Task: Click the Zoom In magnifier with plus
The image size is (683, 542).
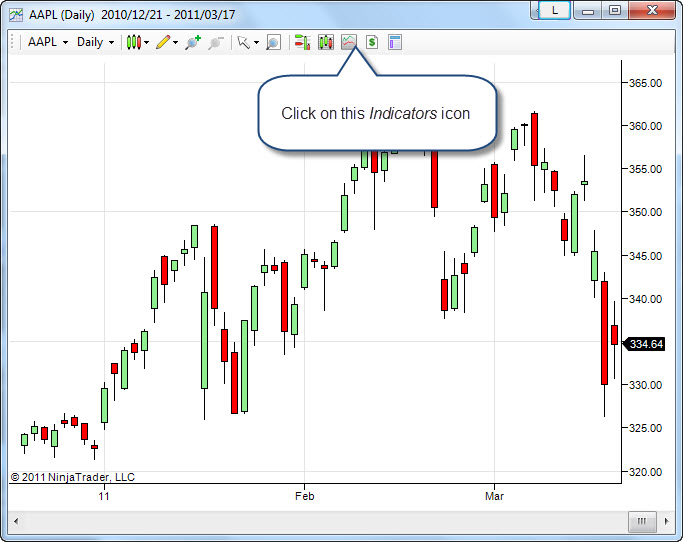Action: 192,42
